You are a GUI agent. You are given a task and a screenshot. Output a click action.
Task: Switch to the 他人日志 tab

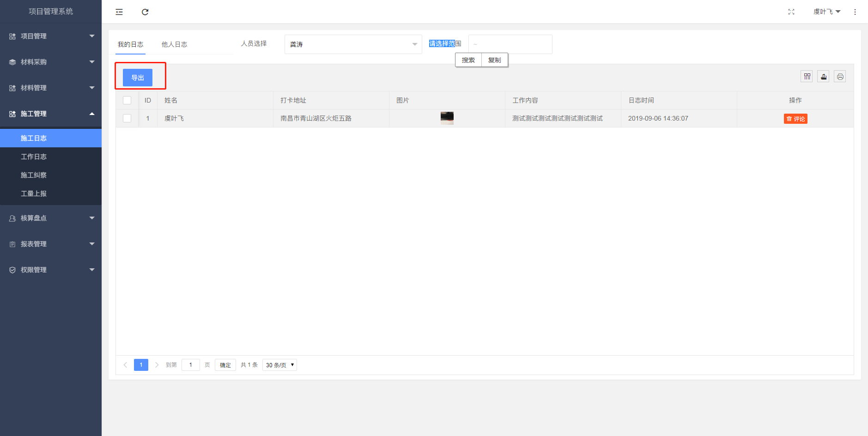(175, 44)
